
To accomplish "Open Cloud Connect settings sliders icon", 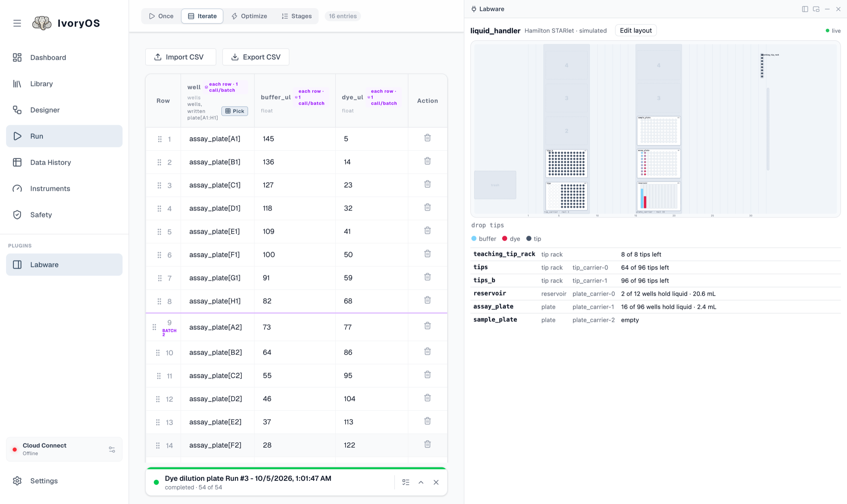I will click(x=112, y=449).
